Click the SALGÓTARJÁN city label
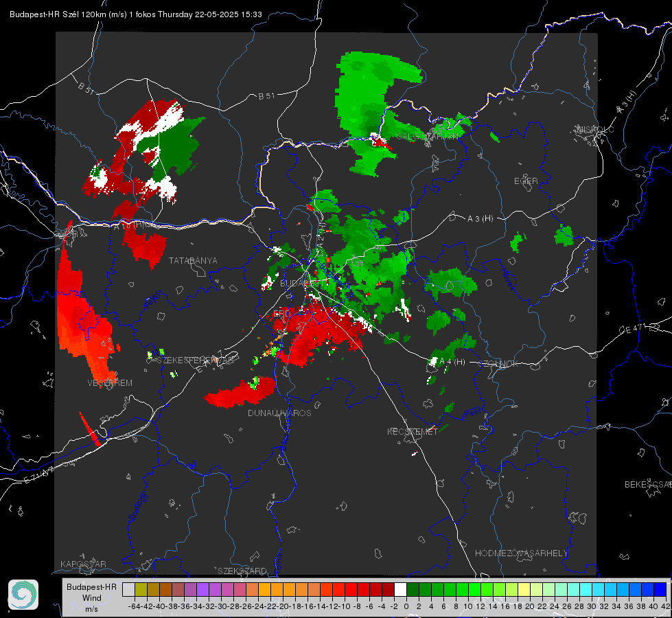Viewport: 672px width, 618px height. coord(428,137)
